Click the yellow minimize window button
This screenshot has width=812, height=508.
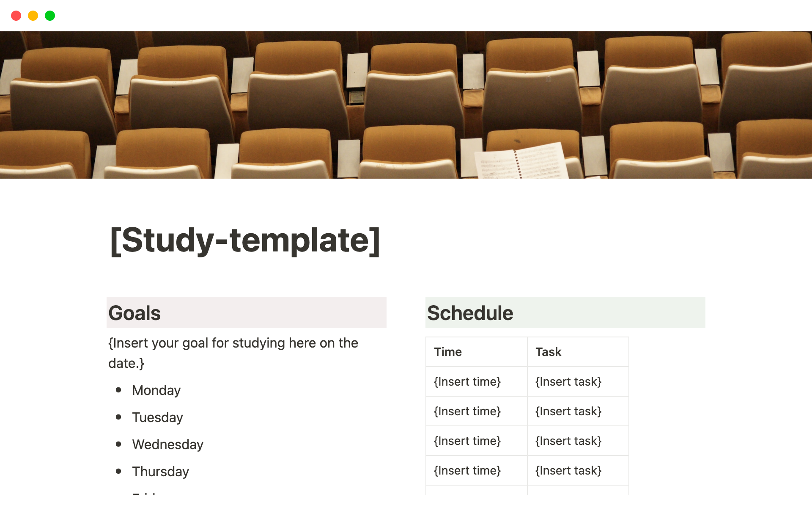(33, 16)
